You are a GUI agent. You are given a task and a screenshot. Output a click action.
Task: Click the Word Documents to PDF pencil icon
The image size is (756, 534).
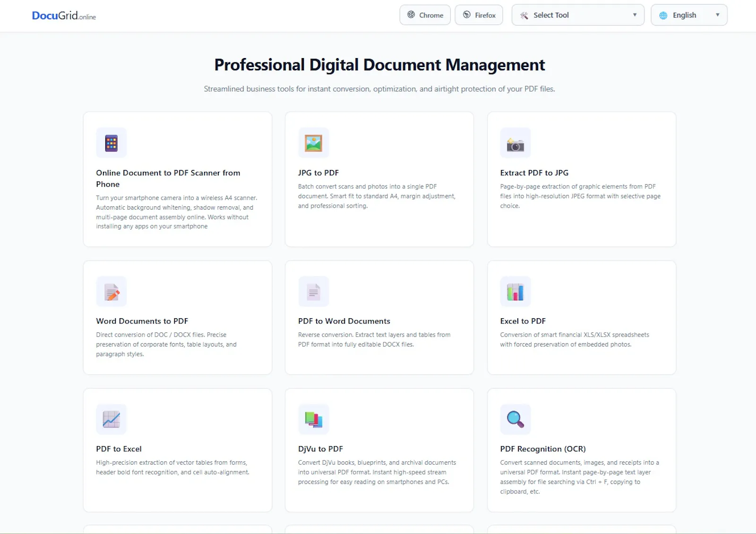tap(112, 291)
